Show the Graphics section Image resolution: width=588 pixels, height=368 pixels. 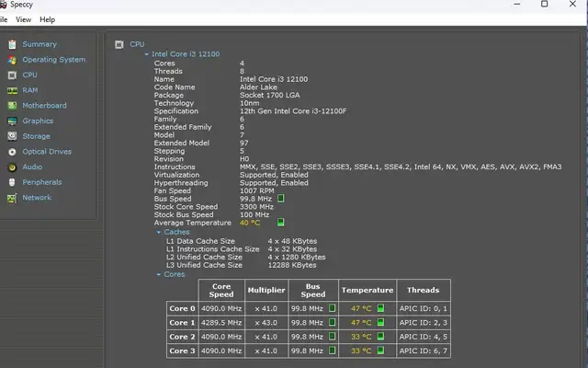point(38,121)
